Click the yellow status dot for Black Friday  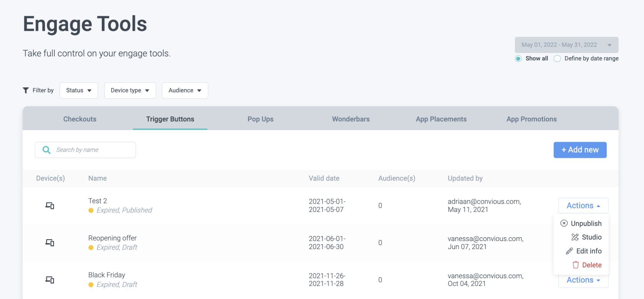[91, 285]
